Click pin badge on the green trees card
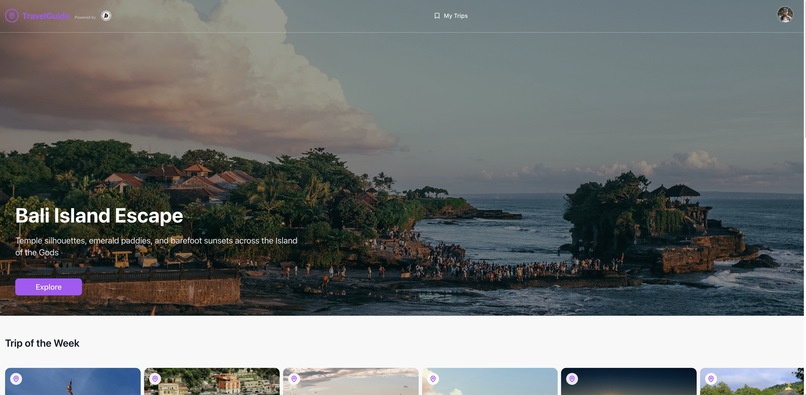806x395 pixels. click(x=711, y=379)
